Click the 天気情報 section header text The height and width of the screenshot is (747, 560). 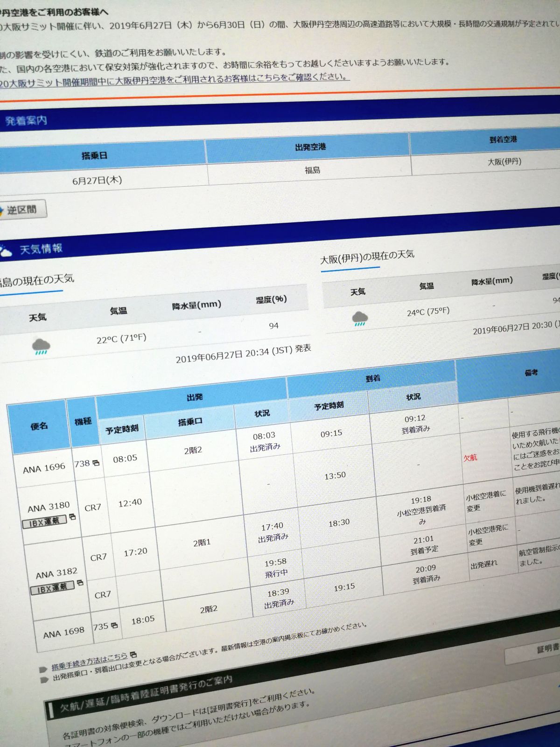coord(41,249)
